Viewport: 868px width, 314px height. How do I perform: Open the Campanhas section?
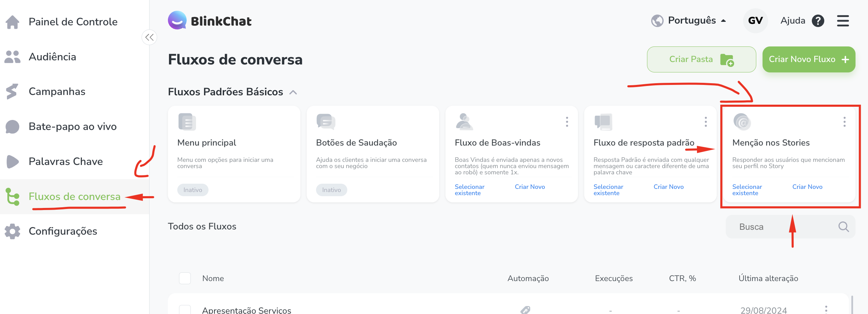click(x=57, y=91)
